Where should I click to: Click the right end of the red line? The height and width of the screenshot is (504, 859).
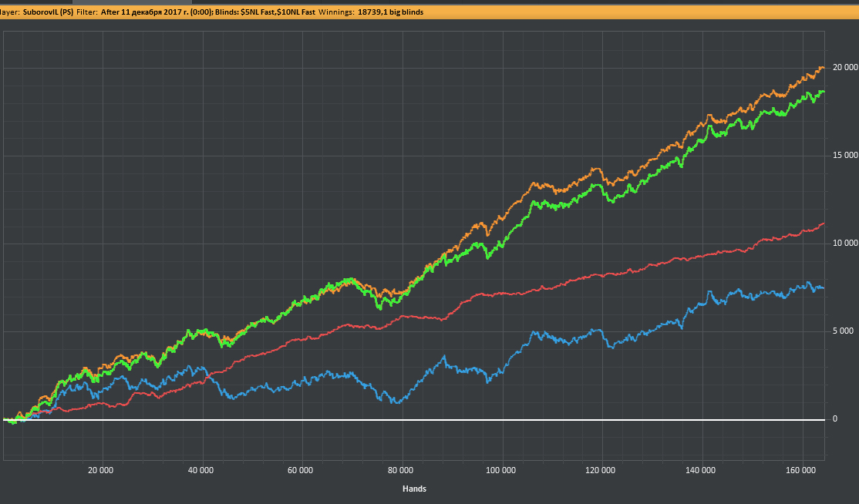pyautogui.click(x=824, y=223)
